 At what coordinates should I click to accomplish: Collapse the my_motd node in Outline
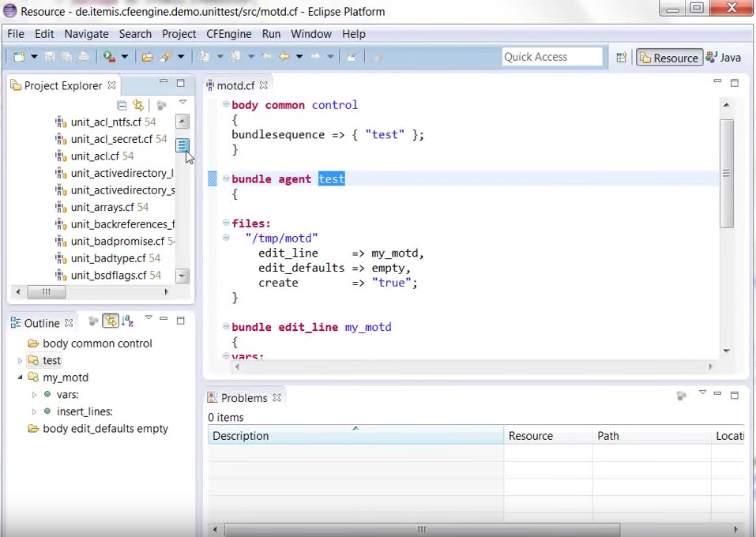21,377
